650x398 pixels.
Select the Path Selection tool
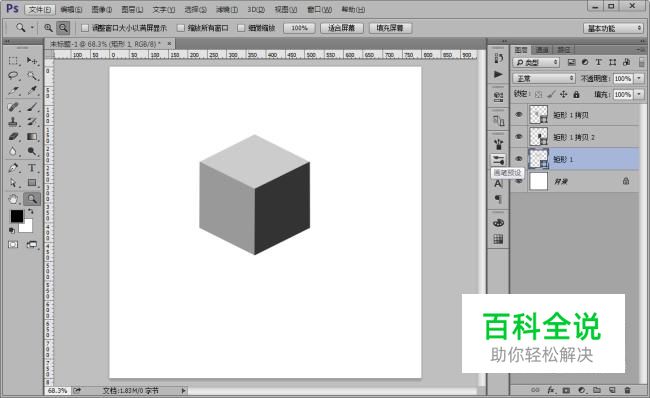13,182
